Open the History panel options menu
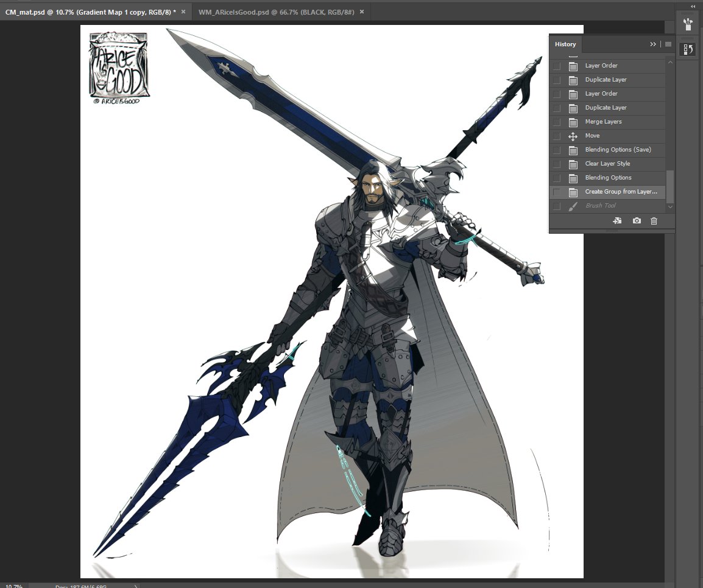 pyautogui.click(x=668, y=44)
